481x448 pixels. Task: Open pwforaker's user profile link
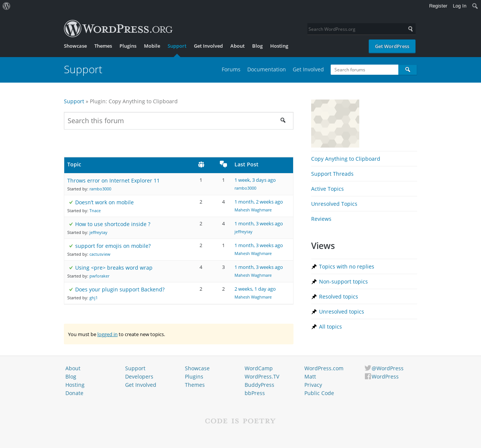tap(100, 276)
